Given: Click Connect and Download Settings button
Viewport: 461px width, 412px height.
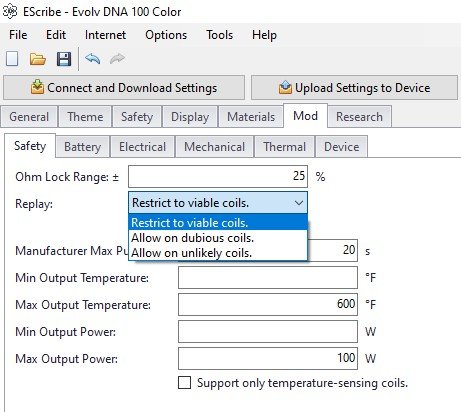Looking at the screenshot, I should (124, 88).
